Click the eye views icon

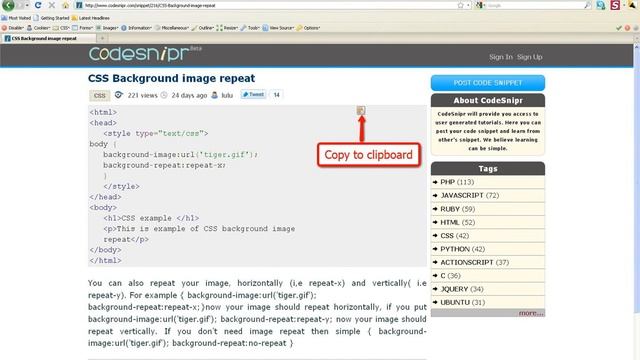point(118,95)
